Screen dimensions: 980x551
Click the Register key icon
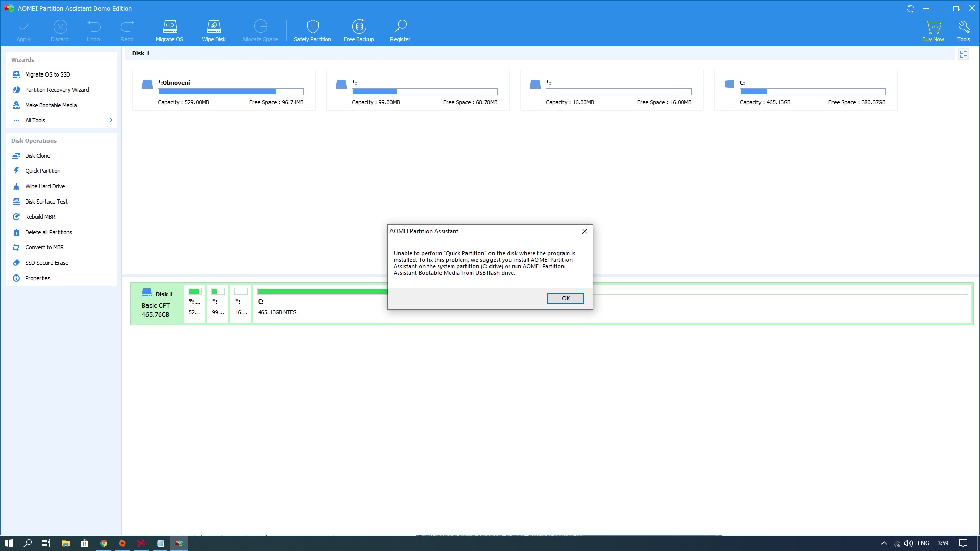400,27
